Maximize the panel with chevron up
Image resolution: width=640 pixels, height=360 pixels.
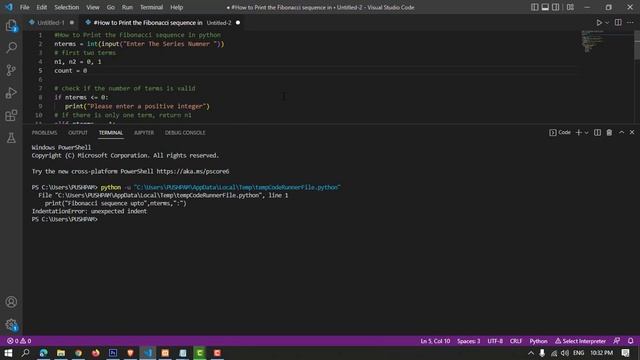[x=621, y=133]
